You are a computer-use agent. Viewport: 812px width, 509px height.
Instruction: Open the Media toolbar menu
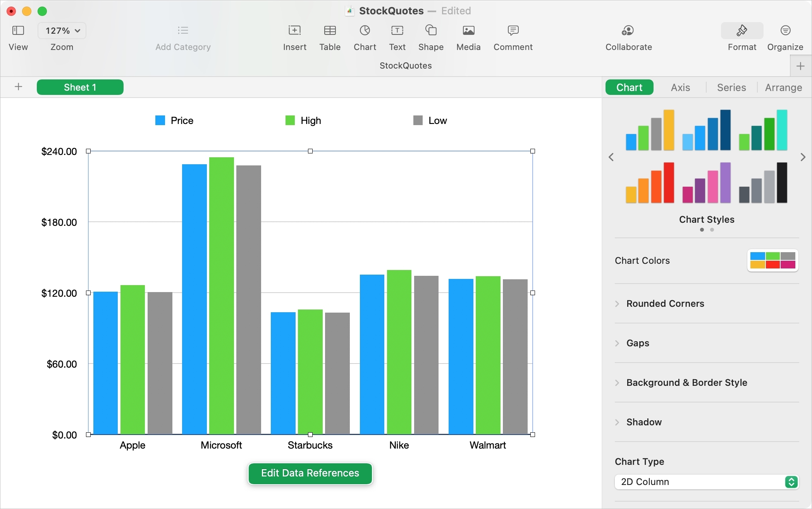tap(468, 30)
